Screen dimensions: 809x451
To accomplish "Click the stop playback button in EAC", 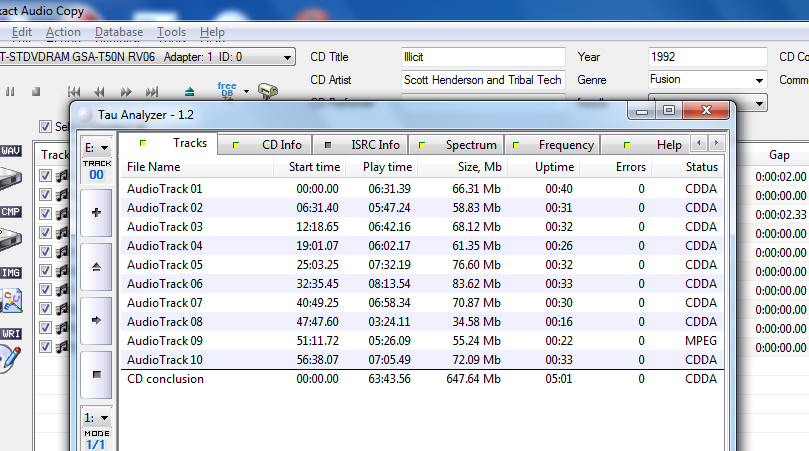I will tap(36, 92).
